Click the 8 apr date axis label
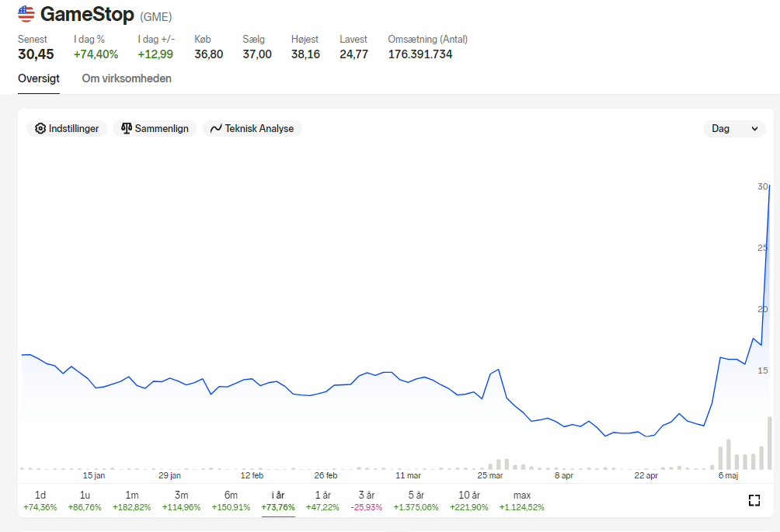Screen dimensions: 780x532 564,475
